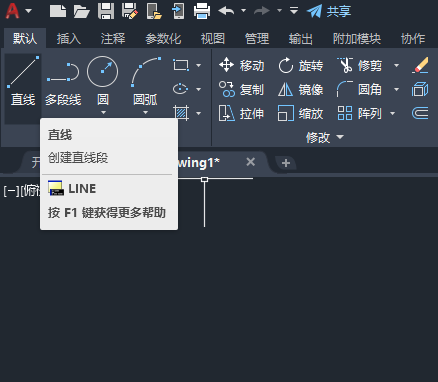Open the AutoCAD application menu logo
The image size is (438, 382).
click(x=13, y=11)
